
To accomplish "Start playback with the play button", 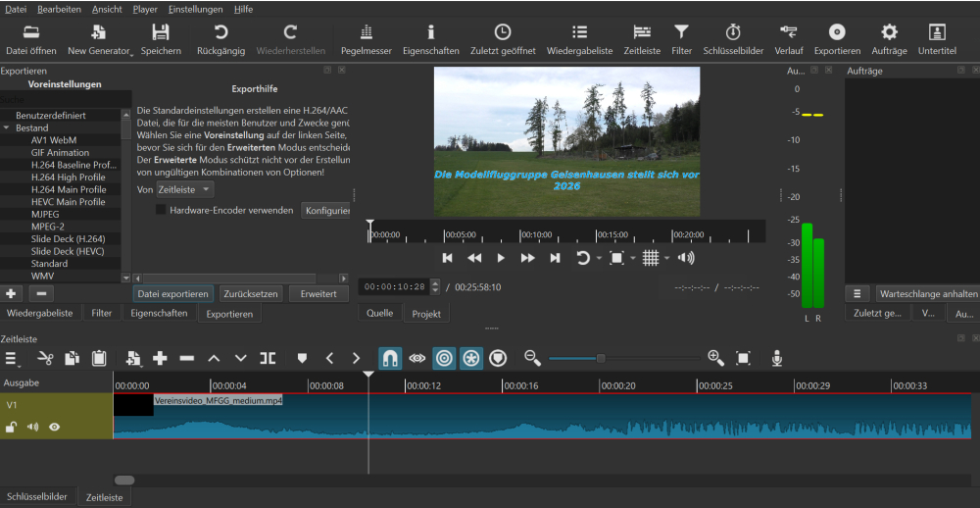I will tap(501, 258).
